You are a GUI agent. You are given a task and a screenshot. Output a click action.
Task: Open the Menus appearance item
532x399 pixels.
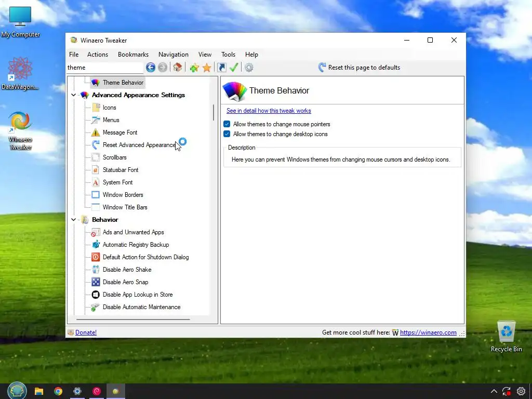coord(111,120)
